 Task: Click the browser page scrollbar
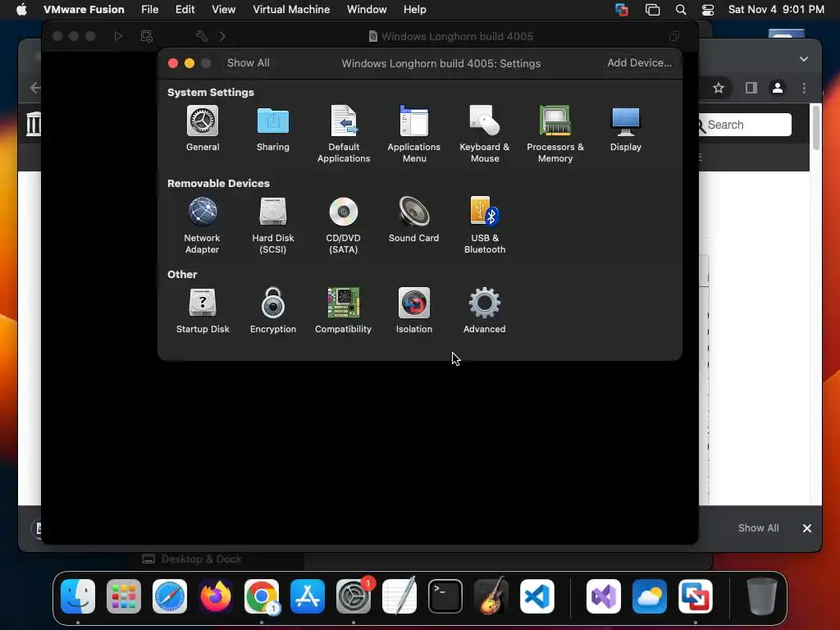(x=816, y=129)
